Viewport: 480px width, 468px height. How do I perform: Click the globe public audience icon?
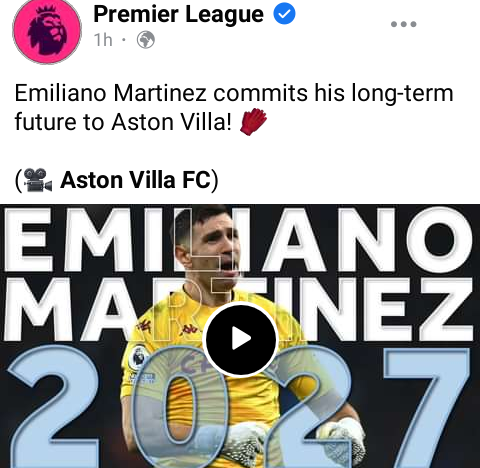tap(146, 40)
